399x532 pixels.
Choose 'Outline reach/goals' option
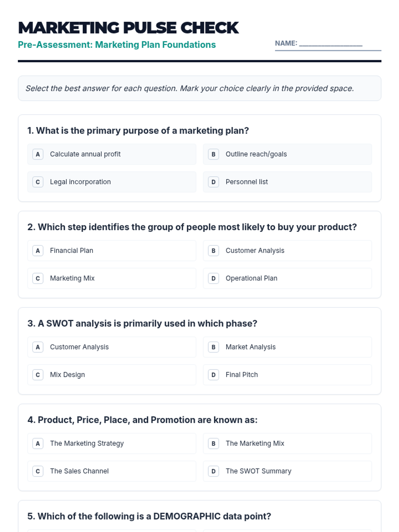(287, 154)
